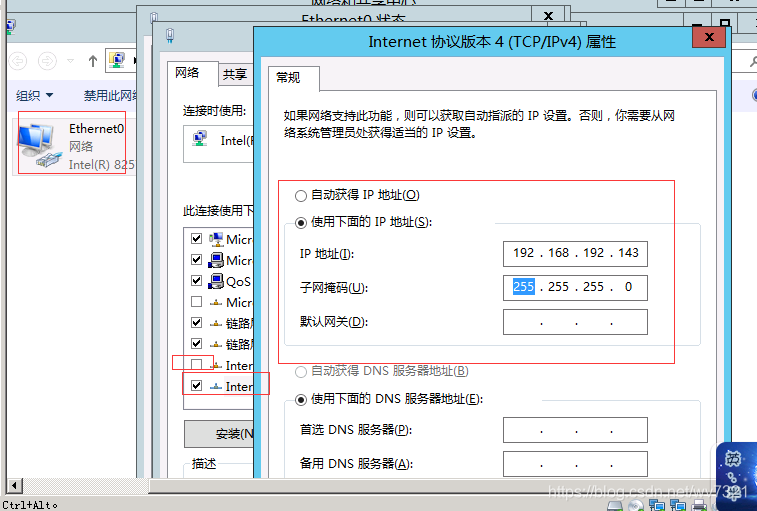This screenshot has height=511, width=757.
Task: Select 自动获得 DNS 服务器地址 radio button
Action: point(301,371)
